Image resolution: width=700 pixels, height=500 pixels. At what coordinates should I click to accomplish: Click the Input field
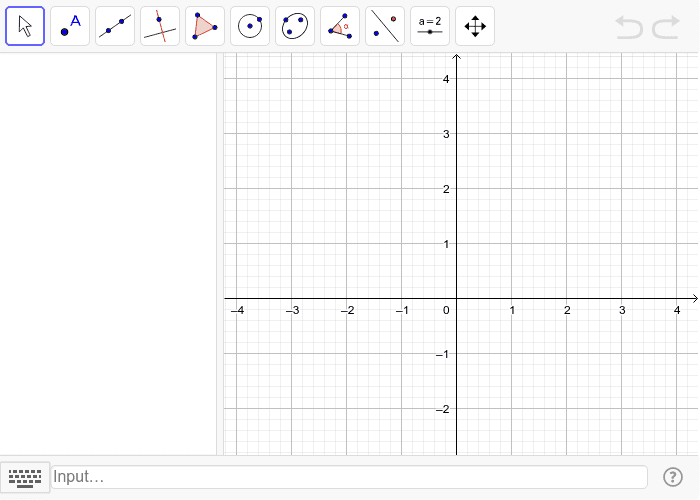pos(349,477)
